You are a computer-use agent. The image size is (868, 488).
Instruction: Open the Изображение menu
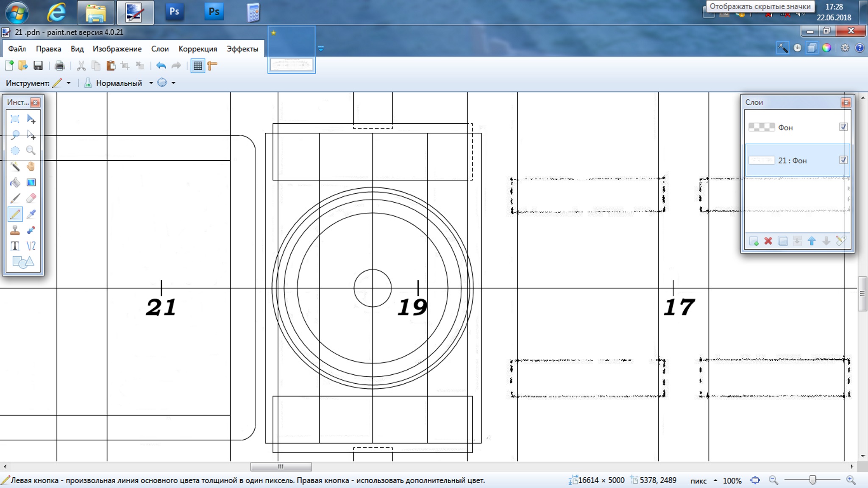(117, 49)
